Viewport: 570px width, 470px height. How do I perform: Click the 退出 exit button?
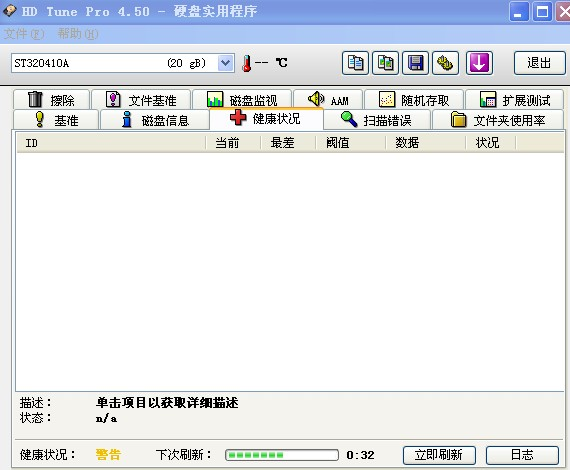(539, 63)
